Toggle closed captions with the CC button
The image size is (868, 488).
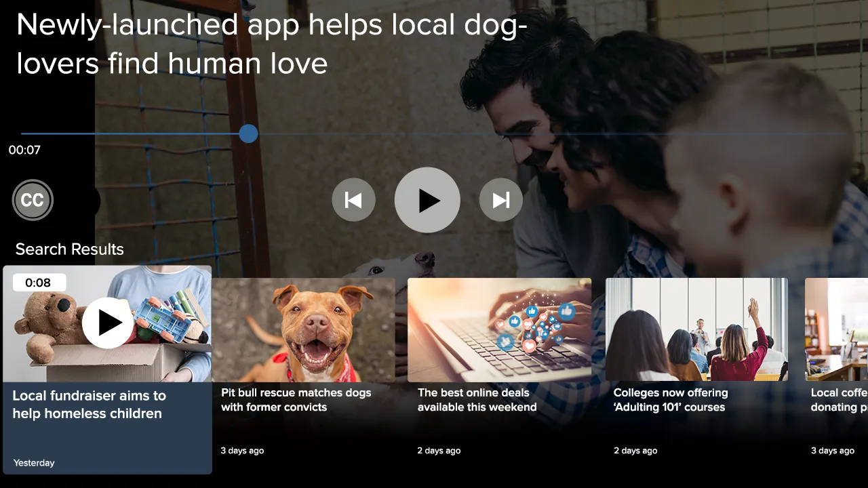point(33,201)
